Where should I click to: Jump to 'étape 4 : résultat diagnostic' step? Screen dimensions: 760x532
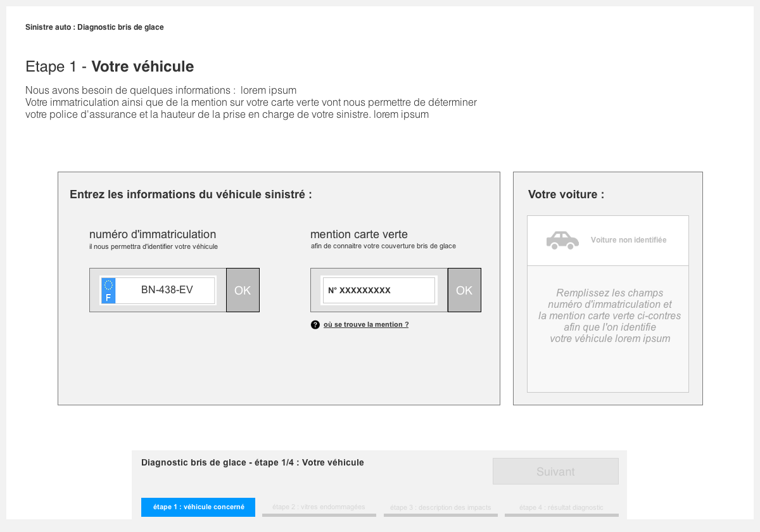(561, 507)
